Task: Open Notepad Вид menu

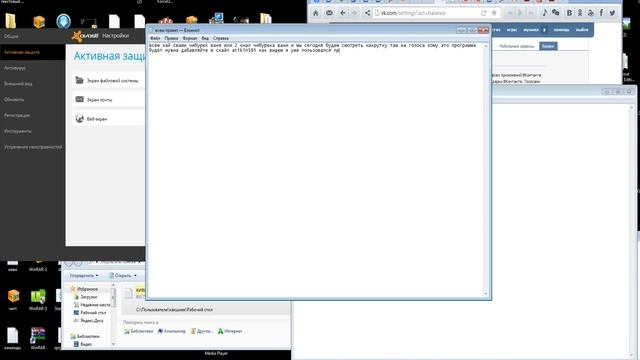Action: tap(205, 38)
